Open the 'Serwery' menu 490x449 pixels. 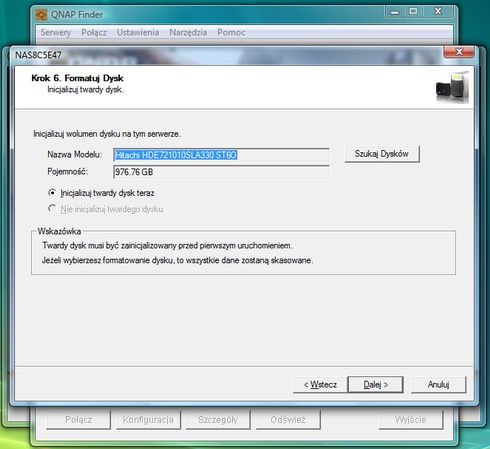(56, 32)
